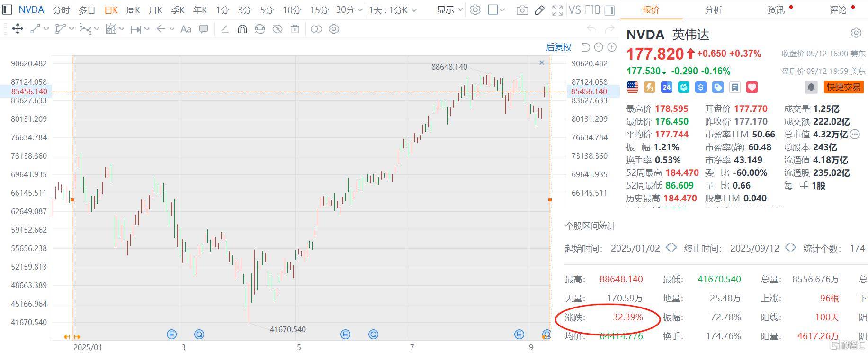Expand total market cap more button
Screen dimensions: 868x353
(855, 135)
